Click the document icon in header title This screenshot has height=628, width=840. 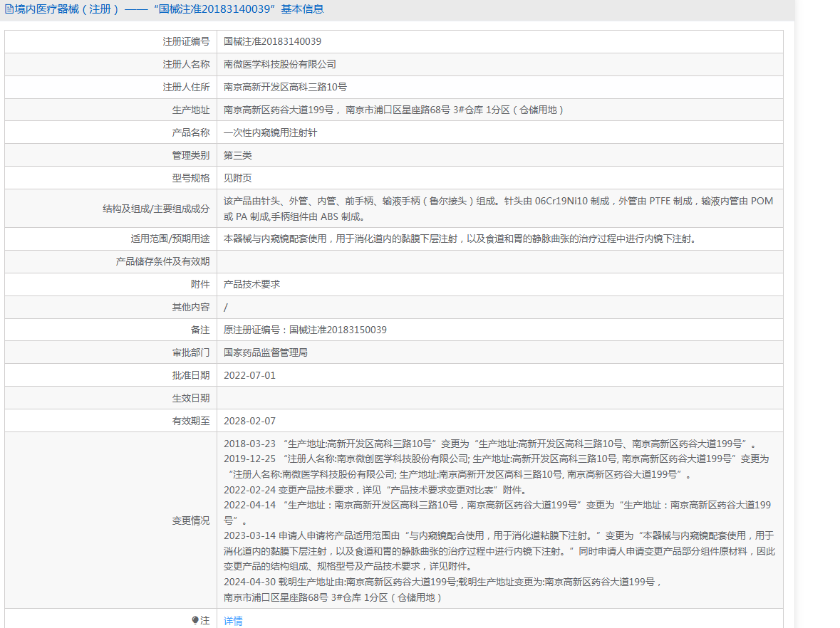click(9, 9)
